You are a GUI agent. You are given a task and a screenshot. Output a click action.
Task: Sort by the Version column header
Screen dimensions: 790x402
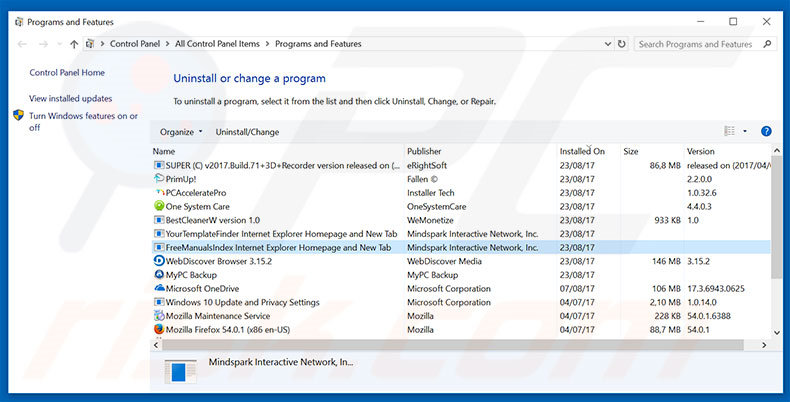[x=727, y=151]
